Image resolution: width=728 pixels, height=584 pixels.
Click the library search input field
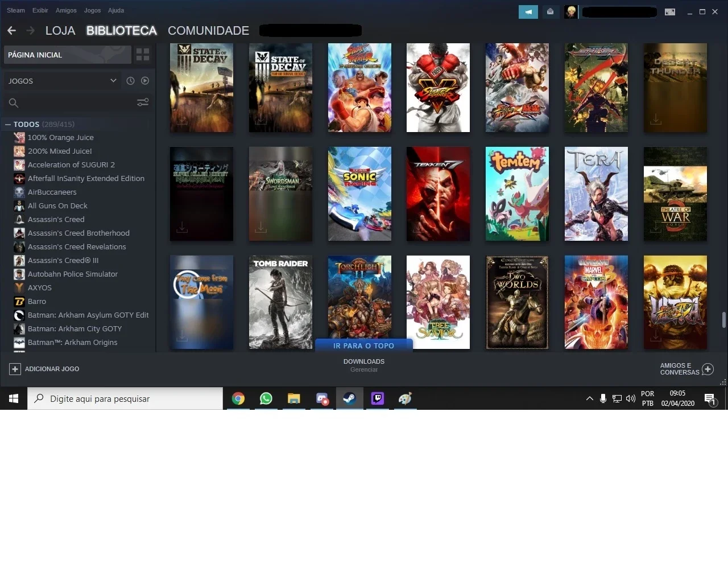pos(77,103)
